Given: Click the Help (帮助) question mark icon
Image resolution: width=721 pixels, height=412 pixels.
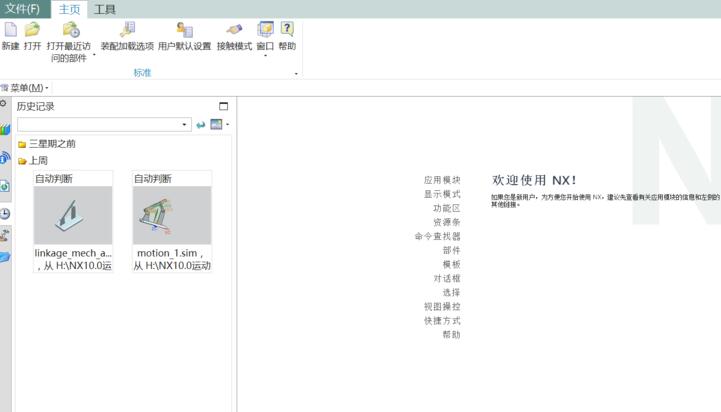Looking at the screenshot, I should click(x=287, y=29).
